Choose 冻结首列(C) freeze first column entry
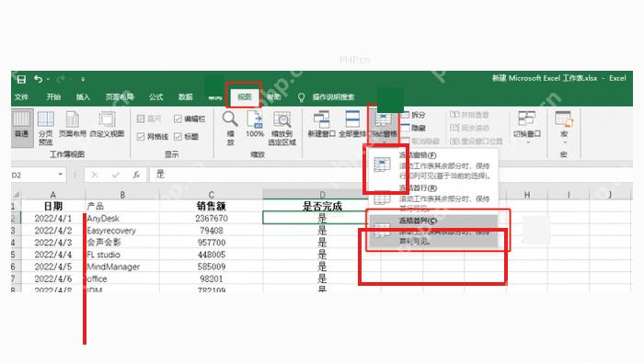This screenshot has width=644, height=363. [x=433, y=231]
